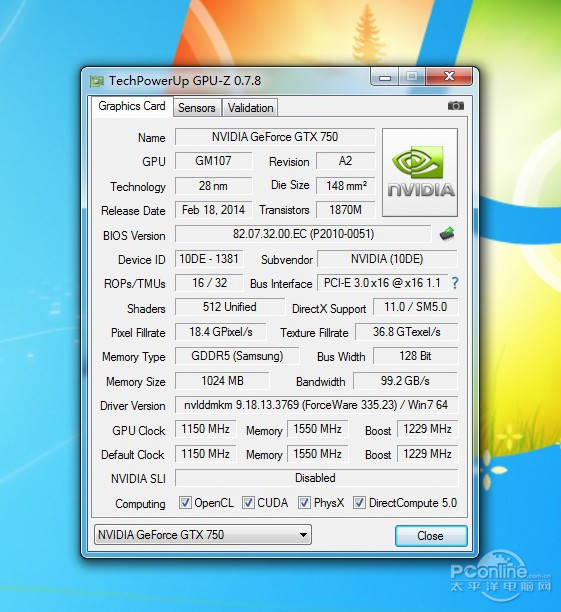Click the Device ID field 10DE - 1381
The height and width of the screenshot is (612, 561).
click(x=209, y=259)
